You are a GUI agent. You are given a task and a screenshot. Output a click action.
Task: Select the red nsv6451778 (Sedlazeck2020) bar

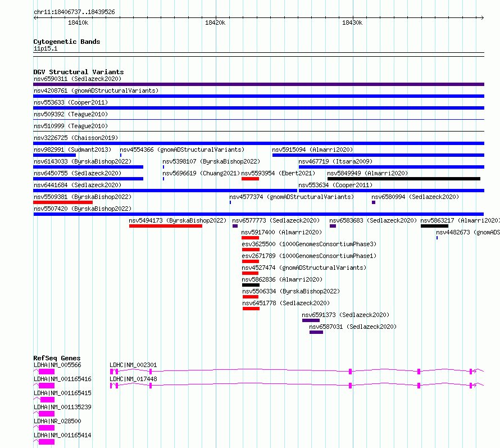[251, 309]
